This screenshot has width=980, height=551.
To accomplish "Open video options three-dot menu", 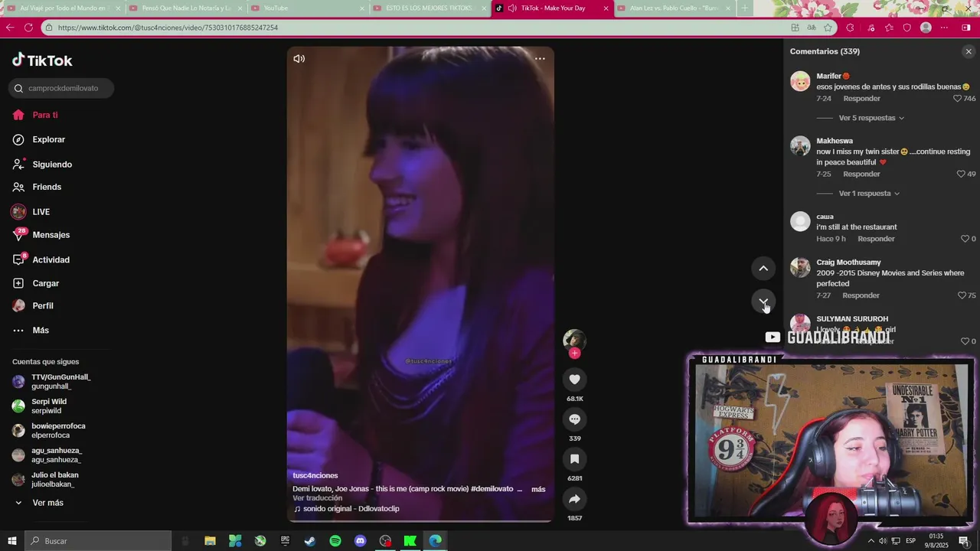I will (540, 59).
